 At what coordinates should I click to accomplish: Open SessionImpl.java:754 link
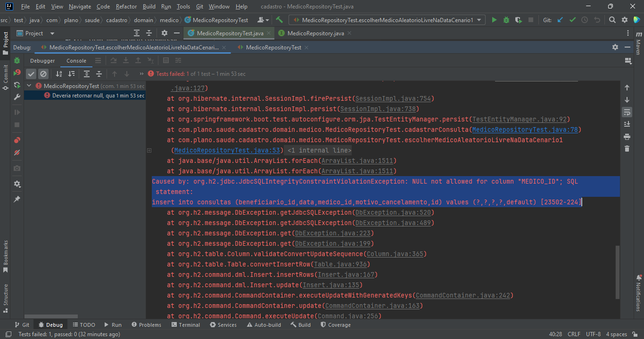(393, 99)
